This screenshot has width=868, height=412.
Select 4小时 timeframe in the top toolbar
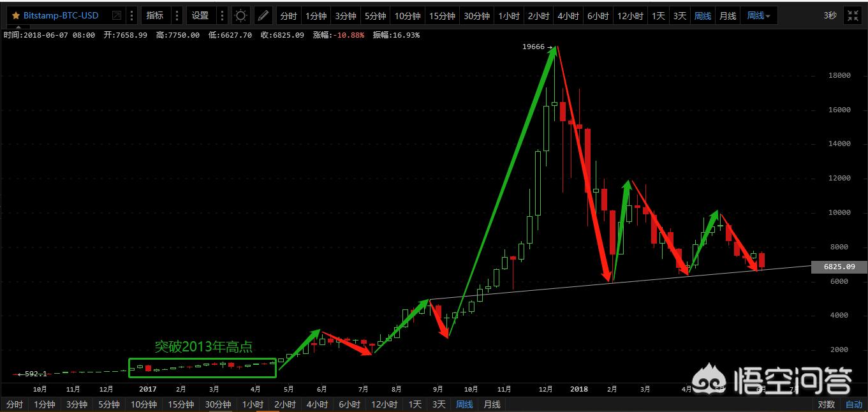coord(567,15)
